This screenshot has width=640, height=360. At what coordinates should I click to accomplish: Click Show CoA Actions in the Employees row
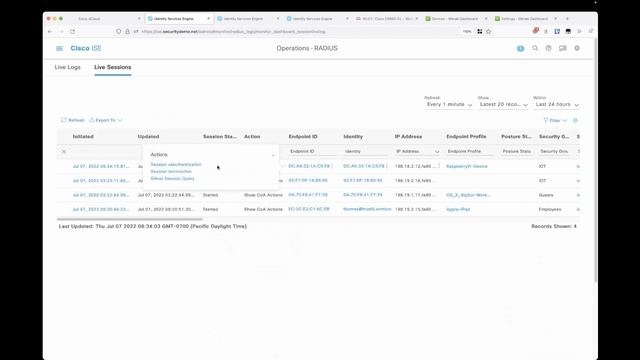click(x=263, y=209)
